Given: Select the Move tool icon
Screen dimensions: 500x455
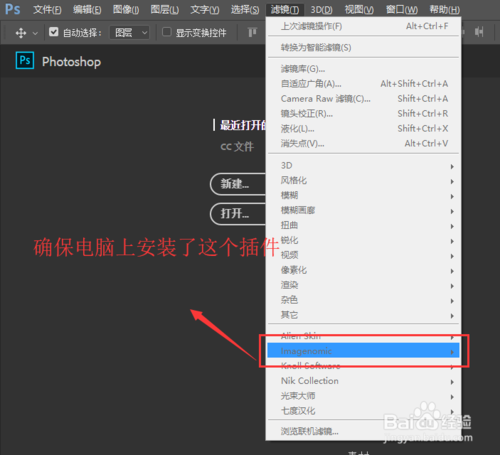Looking at the screenshot, I should point(21,33).
